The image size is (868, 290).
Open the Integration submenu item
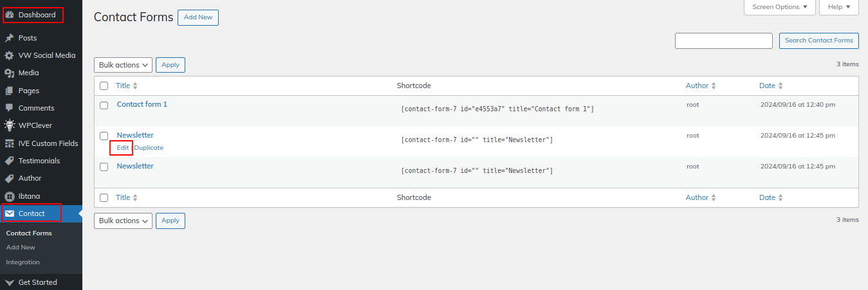pos(23,262)
